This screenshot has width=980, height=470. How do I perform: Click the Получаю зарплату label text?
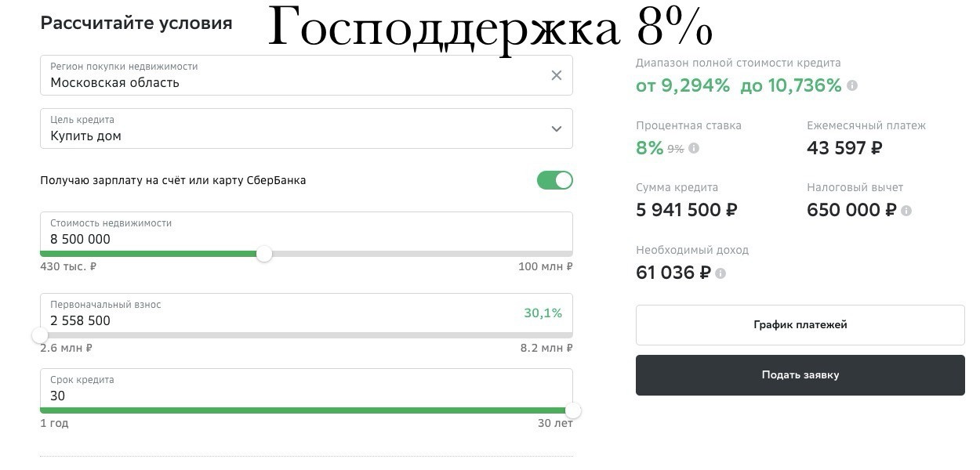point(173,180)
